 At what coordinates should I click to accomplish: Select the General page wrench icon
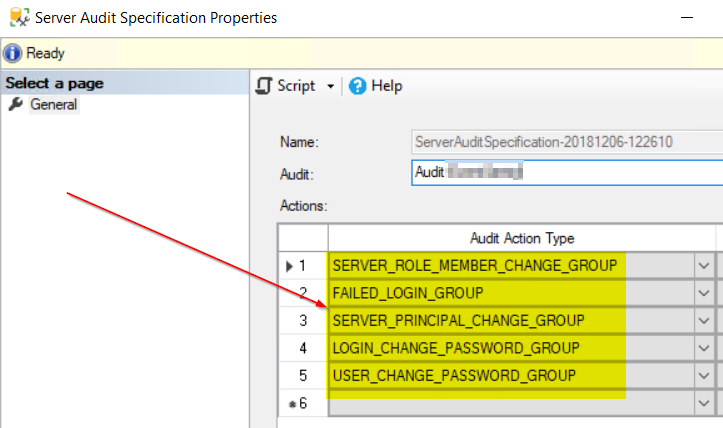(x=16, y=105)
